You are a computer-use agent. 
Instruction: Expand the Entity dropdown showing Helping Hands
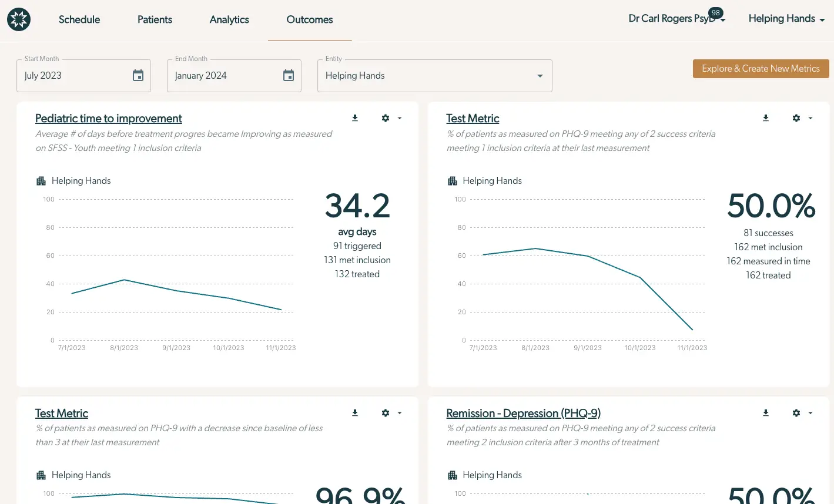pos(539,76)
